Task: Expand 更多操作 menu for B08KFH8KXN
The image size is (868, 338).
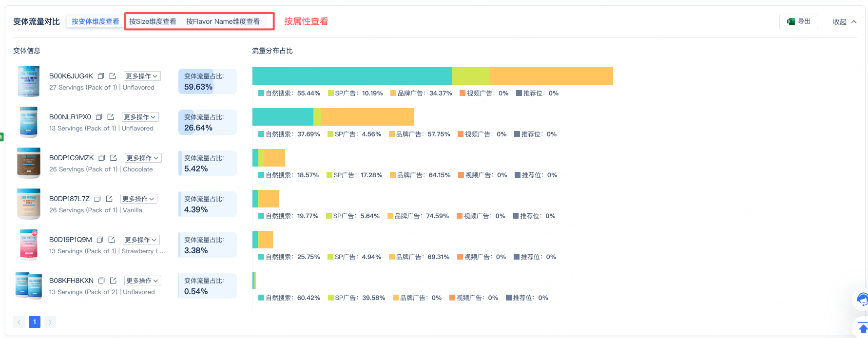Action: (142, 281)
